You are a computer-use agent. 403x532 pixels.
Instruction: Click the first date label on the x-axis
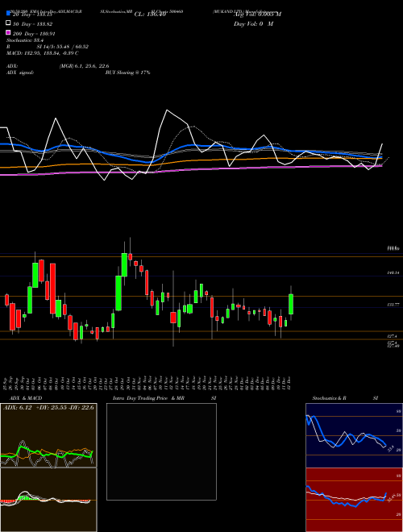point(5,383)
